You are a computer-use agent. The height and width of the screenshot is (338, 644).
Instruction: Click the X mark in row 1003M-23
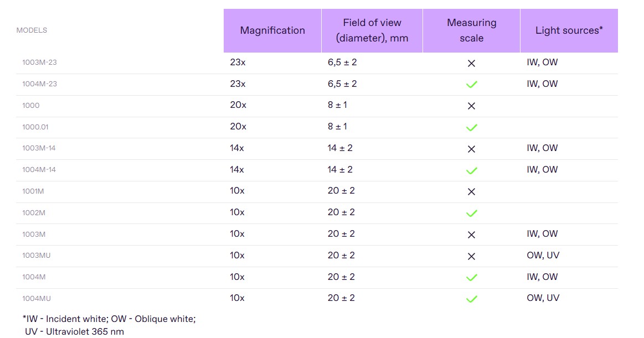[471, 63]
